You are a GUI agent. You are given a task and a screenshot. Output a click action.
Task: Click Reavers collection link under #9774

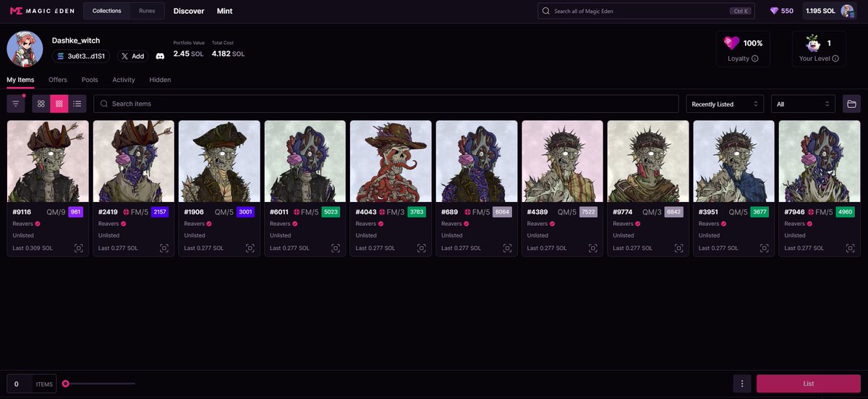[623, 224]
